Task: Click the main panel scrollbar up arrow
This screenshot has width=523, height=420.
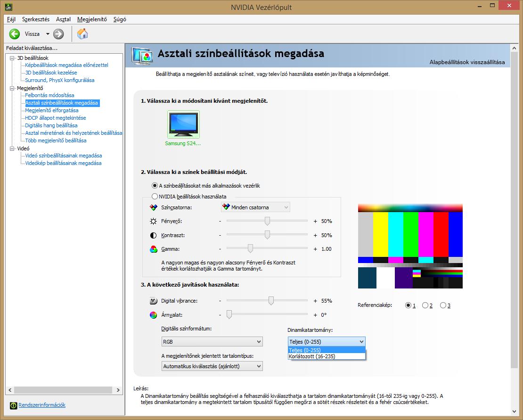Action: tap(514, 49)
